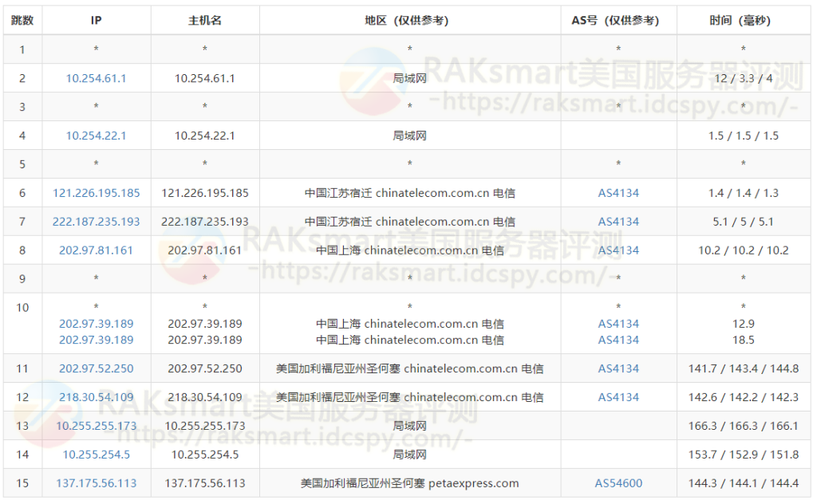This screenshot has width=817, height=504.
Task: Select the black 10.254.22.1 hostname cell
Action: [x=205, y=136]
